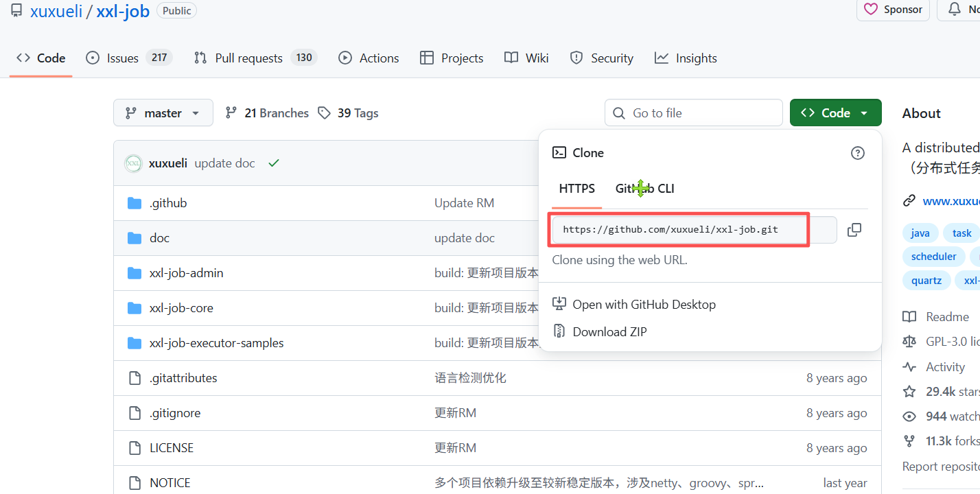
Task: Expand the green Code dropdown button
Action: [x=835, y=113]
